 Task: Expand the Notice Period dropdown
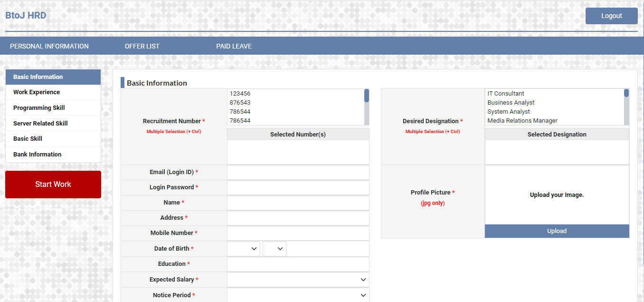(298, 295)
